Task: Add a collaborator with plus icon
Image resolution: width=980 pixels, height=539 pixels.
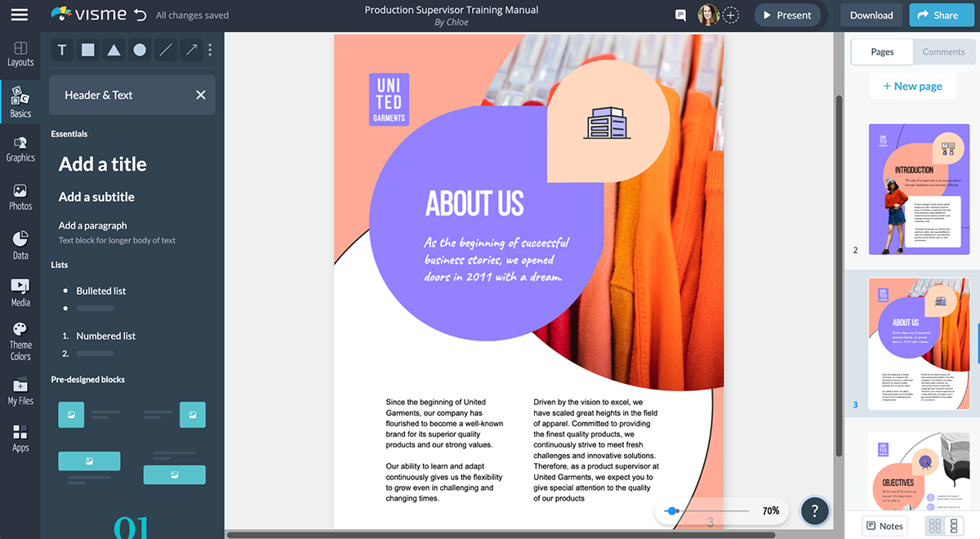Action: click(x=731, y=15)
